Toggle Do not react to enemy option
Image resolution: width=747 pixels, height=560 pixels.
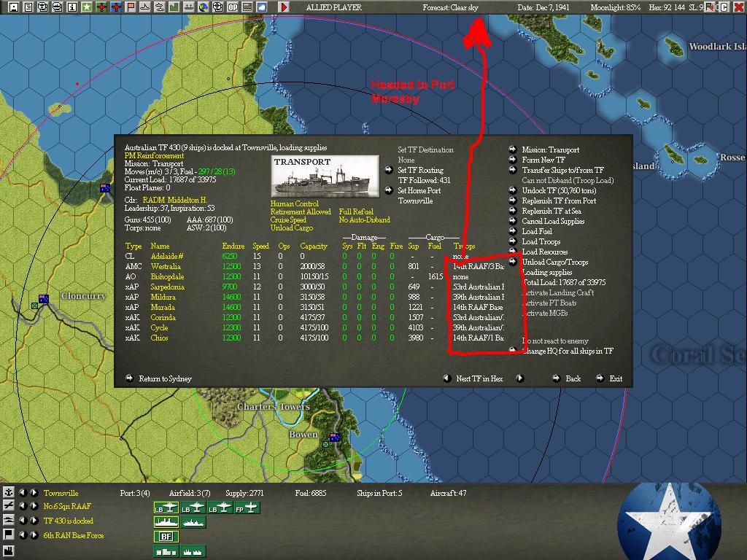click(554, 341)
